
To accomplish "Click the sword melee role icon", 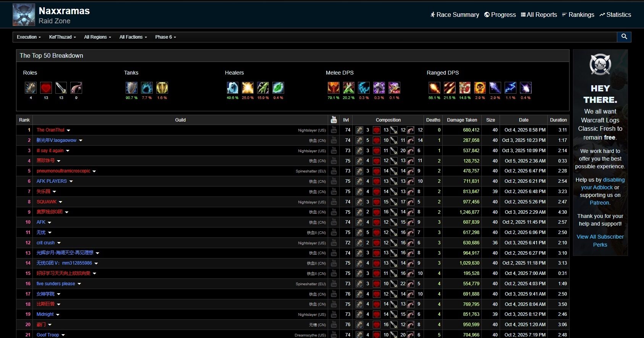I will (61, 88).
